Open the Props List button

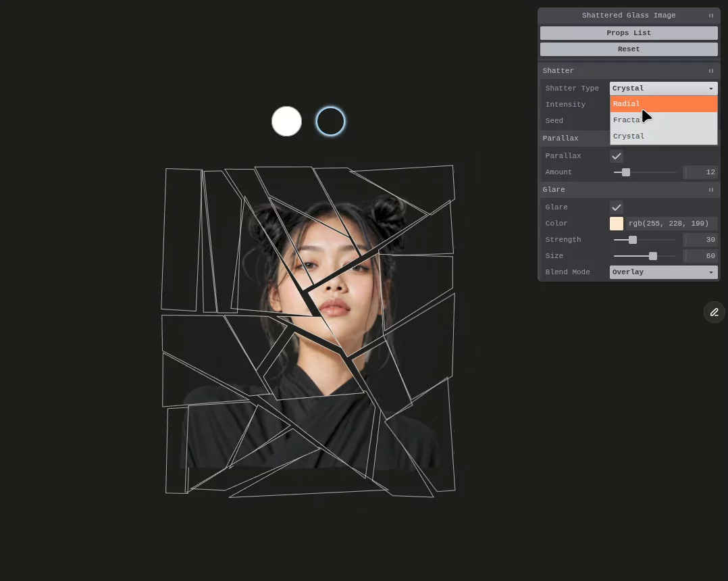[x=629, y=33]
